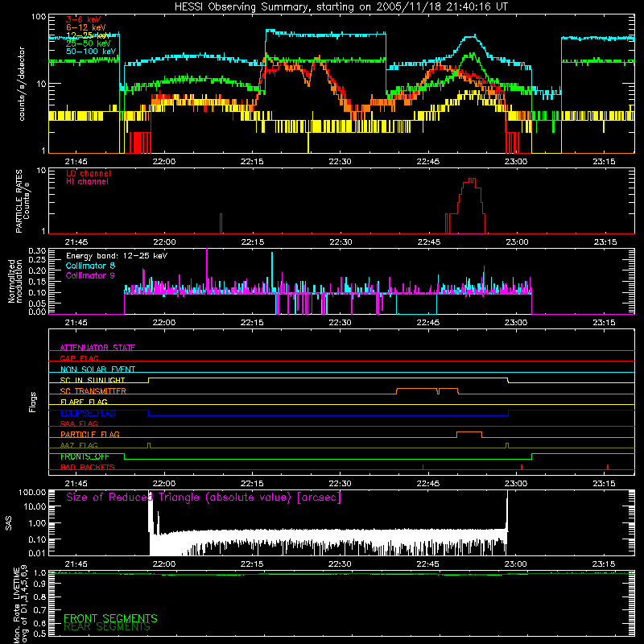The image size is (644, 644).
Task: Select the 'REAR SEGMENTS' legend entry
Action: 107,627
